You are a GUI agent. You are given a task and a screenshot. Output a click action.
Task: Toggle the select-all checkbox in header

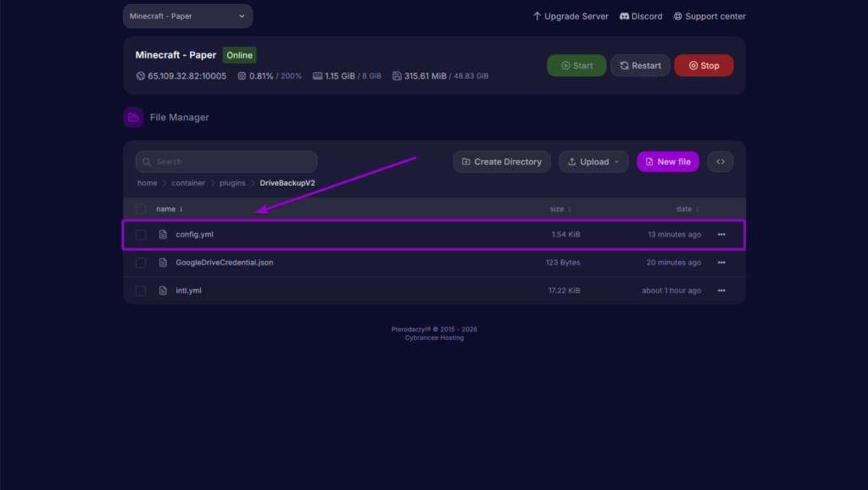tap(141, 209)
